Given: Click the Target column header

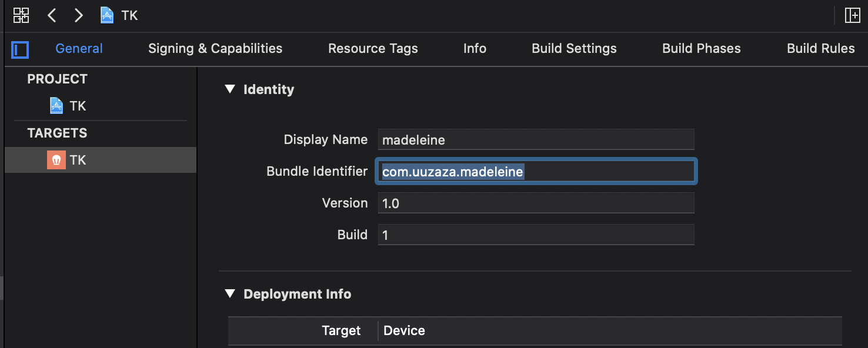Looking at the screenshot, I should pyautogui.click(x=341, y=330).
